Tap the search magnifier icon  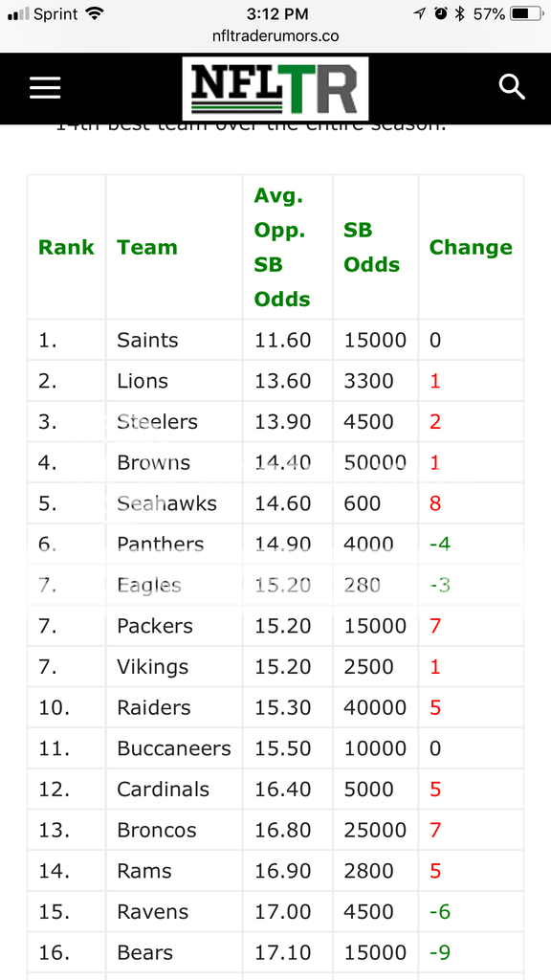pyautogui.click(x=512, y=87)
